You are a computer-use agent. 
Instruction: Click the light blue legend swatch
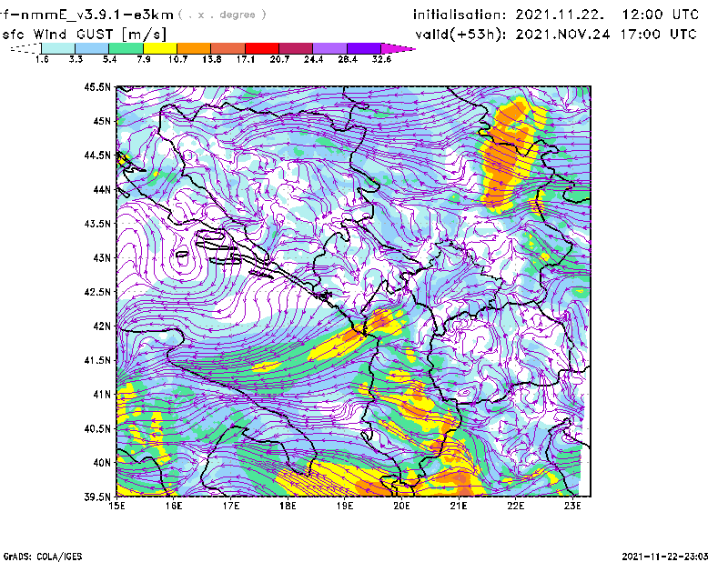tap(93, 48)
